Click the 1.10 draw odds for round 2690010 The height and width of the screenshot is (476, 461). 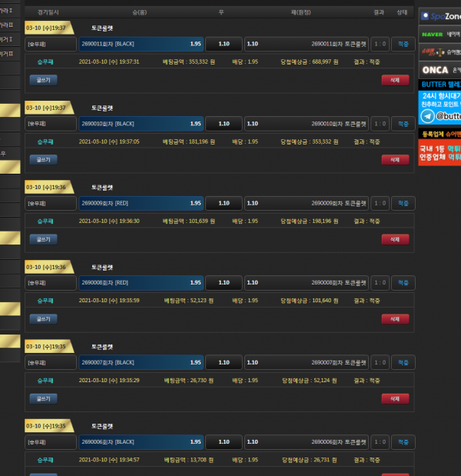point(224,124)
